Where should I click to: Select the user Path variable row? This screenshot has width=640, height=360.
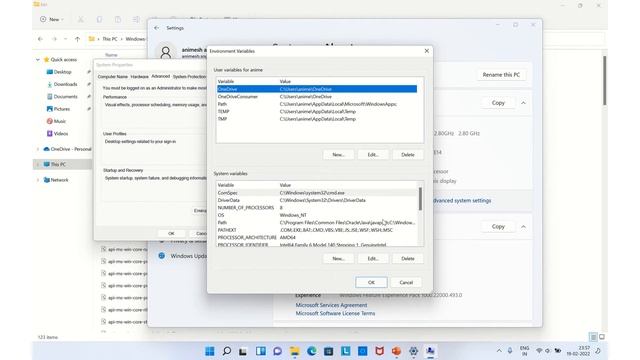(x=317, y=104)
